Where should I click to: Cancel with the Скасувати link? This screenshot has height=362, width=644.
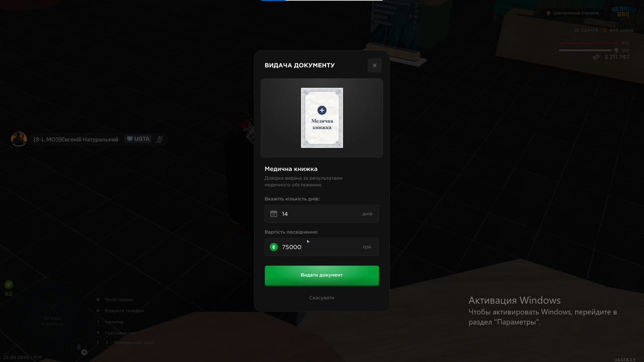pyautogui.click(x=322, y=298)
